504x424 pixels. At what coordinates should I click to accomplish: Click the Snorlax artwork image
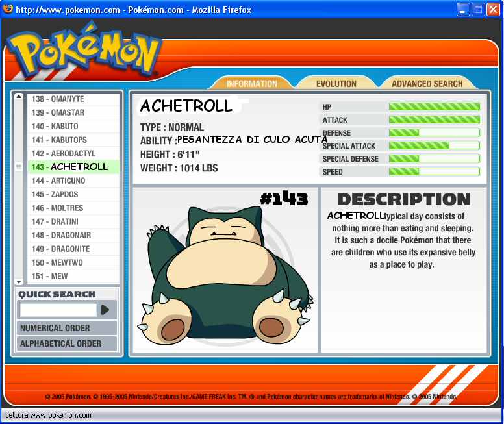click(x=225, y=275)
